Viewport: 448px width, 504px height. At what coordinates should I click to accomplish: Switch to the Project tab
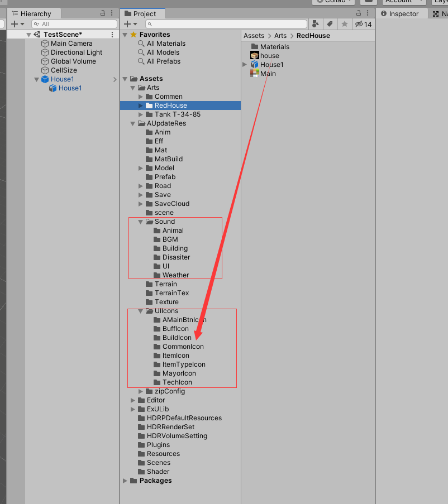tap(143, 13)
